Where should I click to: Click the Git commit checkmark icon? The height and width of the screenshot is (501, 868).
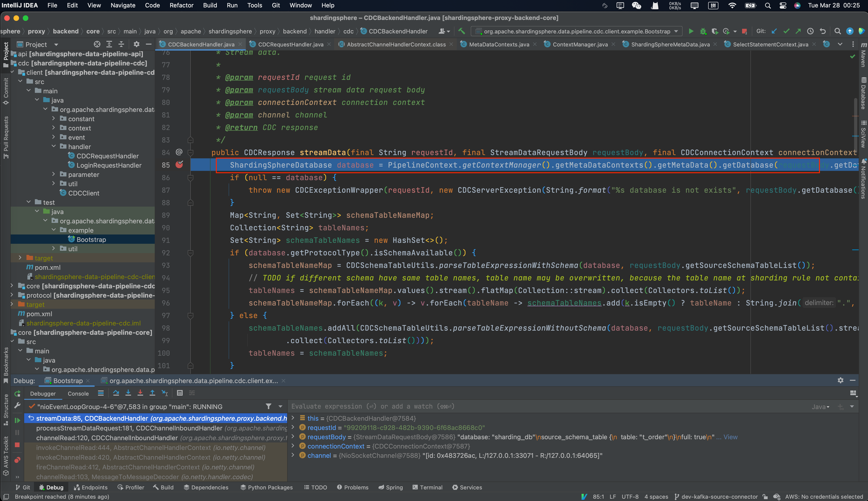pyautogui.click(x=786, y=31)
